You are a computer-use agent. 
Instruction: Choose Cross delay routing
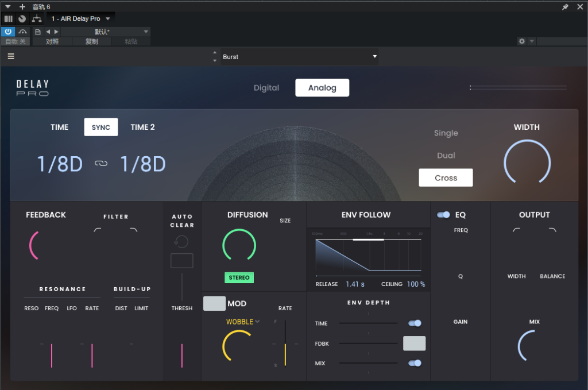point(446,177)
